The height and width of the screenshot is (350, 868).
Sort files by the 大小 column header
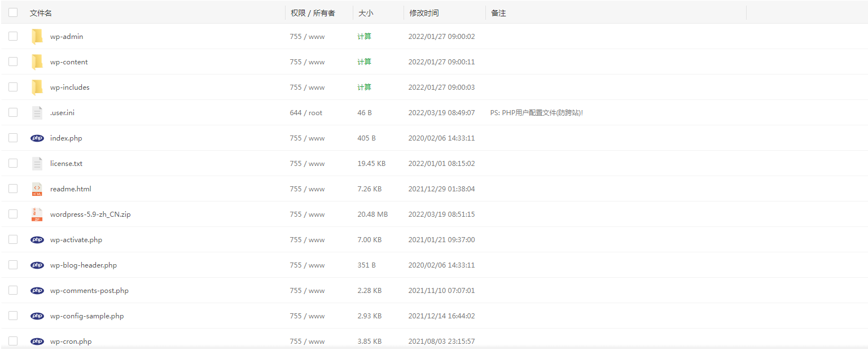(x=366, y=13)
